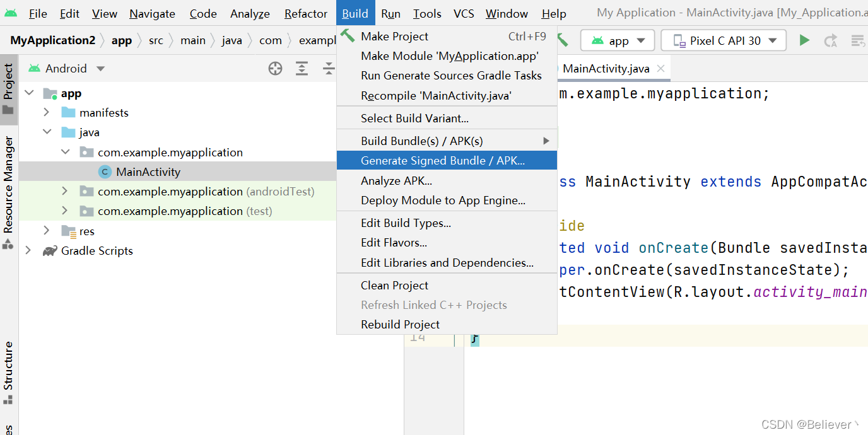Choose Edit Flavors...
The image size is (868, 435).
447,243
